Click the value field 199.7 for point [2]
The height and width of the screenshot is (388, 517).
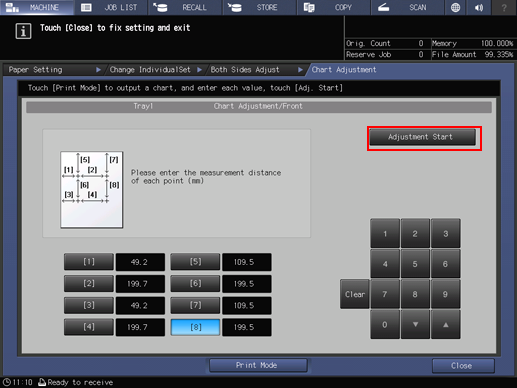click(x=140, y=284)
